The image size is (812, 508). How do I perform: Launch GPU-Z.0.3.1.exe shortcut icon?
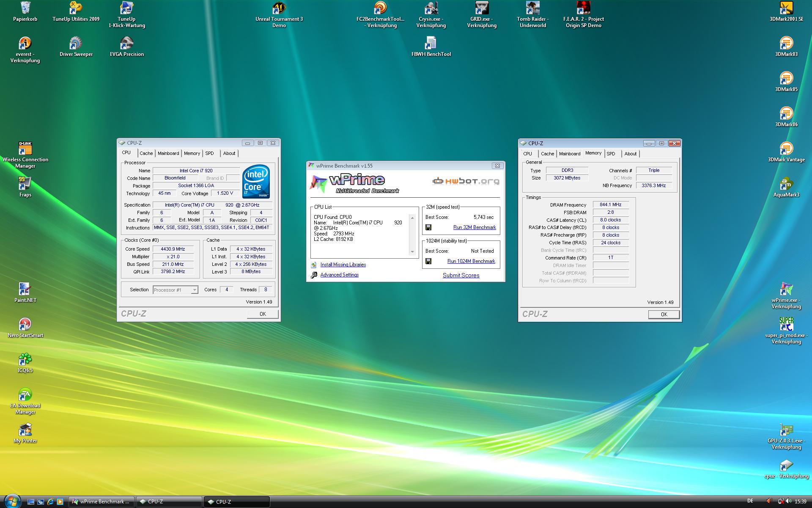(786, 436)
